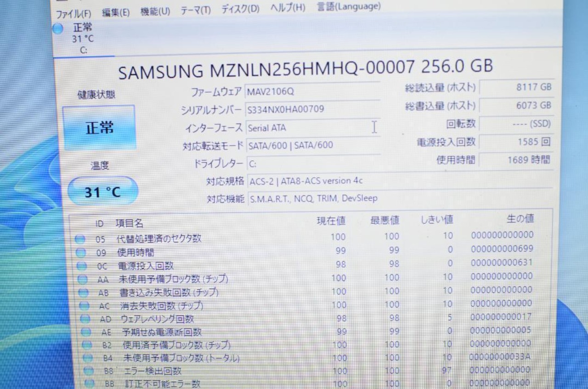The width and height of the screenshot is (588, 389).
Task: Click status icon for row B8 エラー検出回数
Action: tap(89, 371)
